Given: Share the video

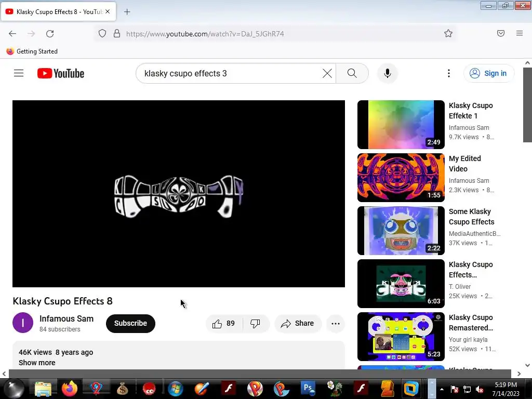Looking at the screenshot, I should [298, 323].
